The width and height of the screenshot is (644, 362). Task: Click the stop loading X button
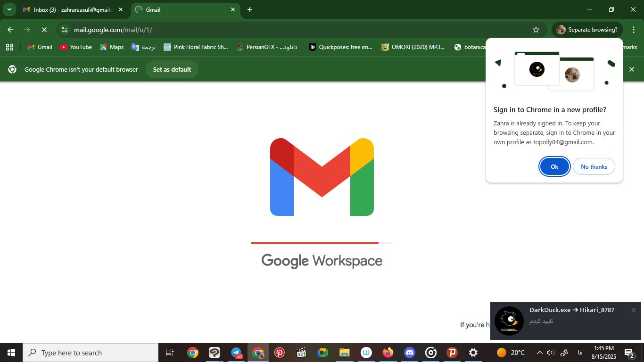tap(44, 30)
